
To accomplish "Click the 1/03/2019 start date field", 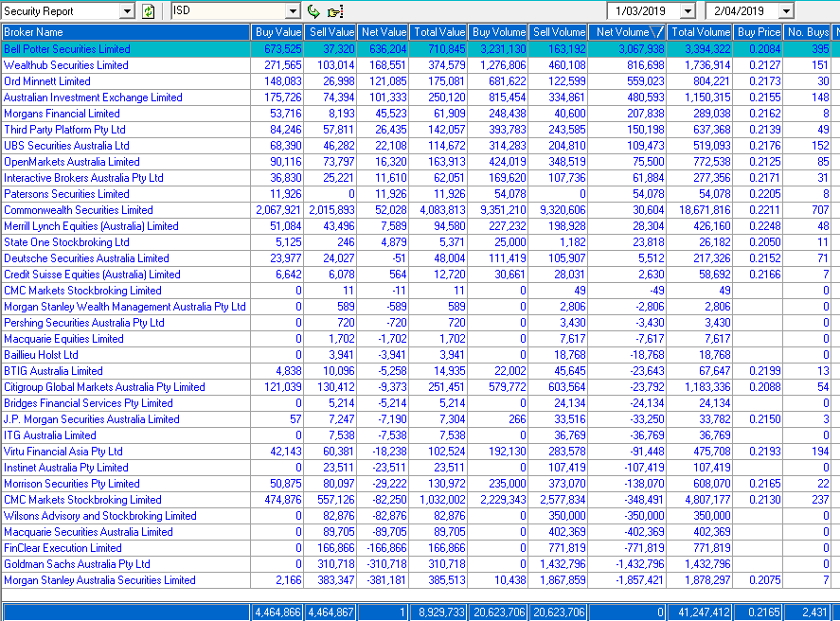I will (x=644, y=11).
